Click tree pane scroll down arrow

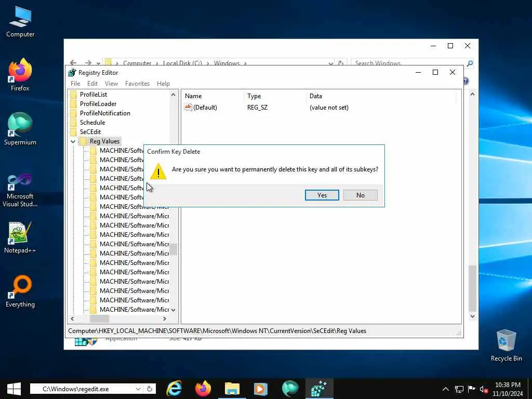click(174, 310)
